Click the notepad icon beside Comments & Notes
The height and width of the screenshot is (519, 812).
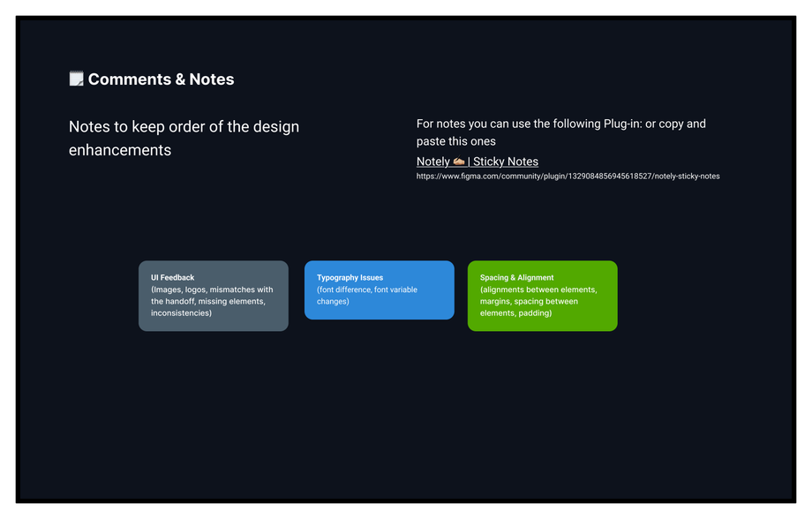[76, 79]
